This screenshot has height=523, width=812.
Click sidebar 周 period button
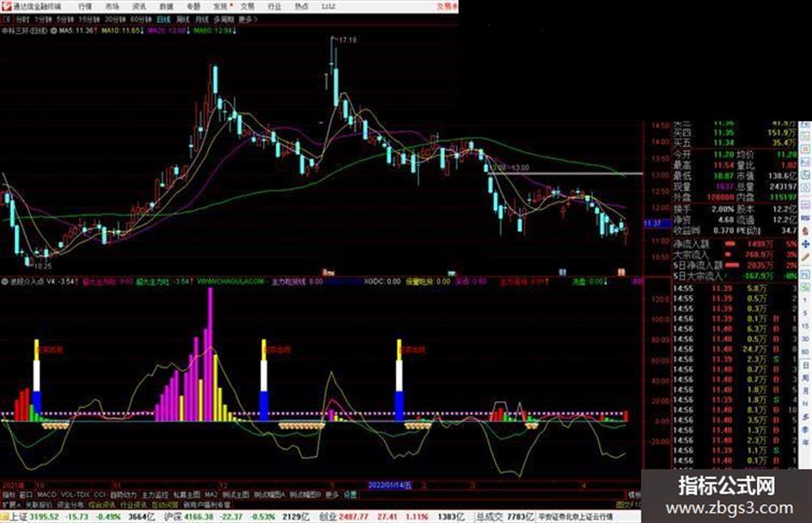tap(805, 378)
